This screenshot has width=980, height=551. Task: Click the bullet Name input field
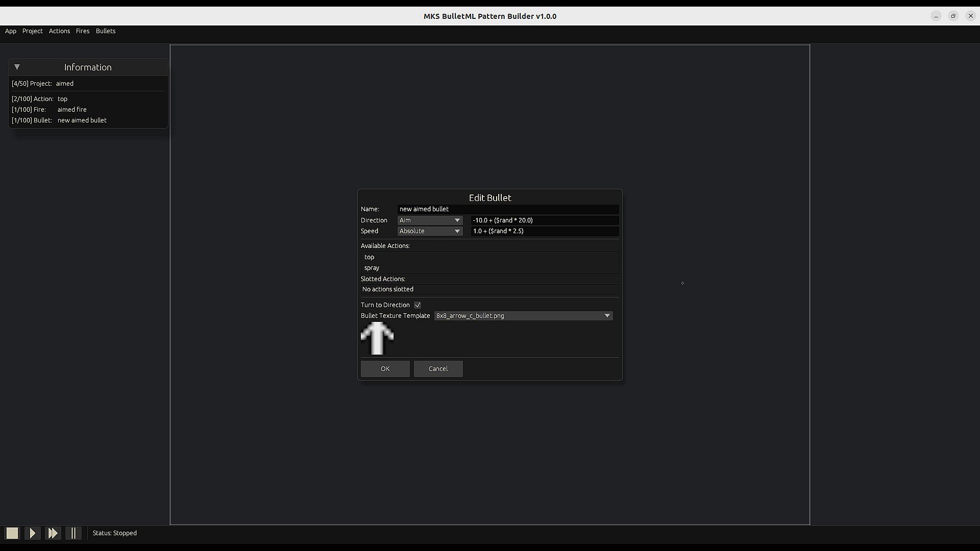[x=508, y=209]
